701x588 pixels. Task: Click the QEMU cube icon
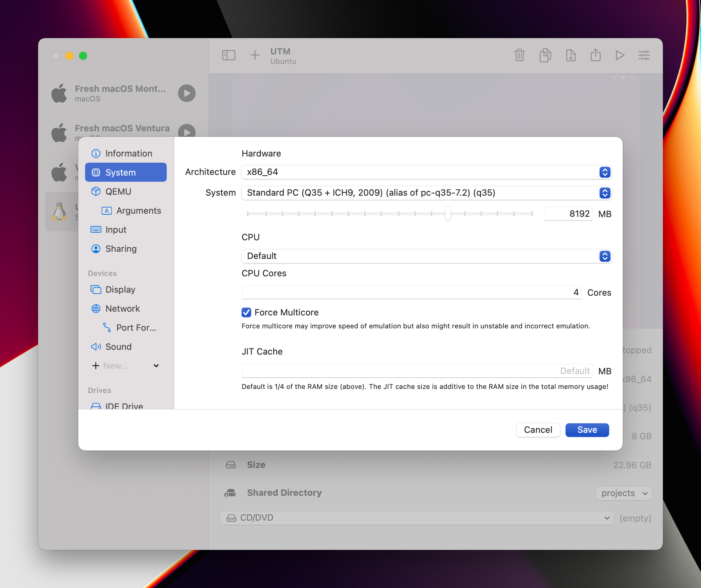(x=96, y=192)
